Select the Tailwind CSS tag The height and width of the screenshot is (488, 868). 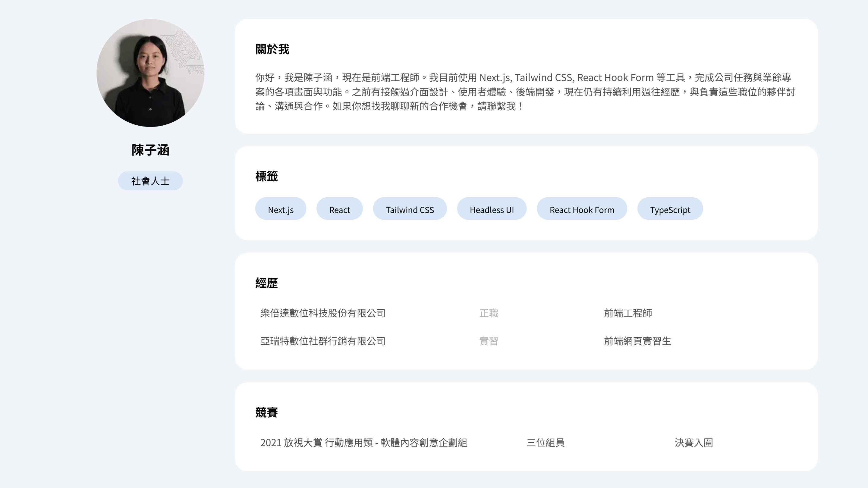click(410, 208)
